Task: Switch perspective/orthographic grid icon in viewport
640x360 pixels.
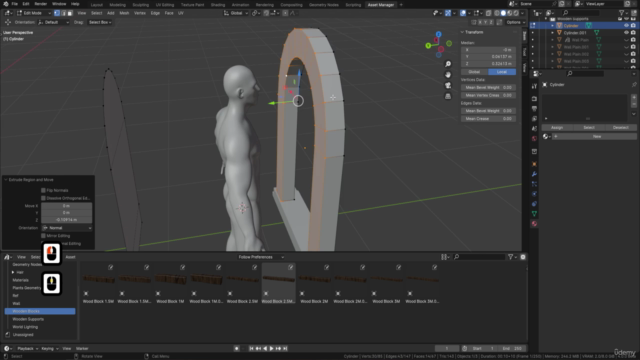Action: (x=448, y=96)
